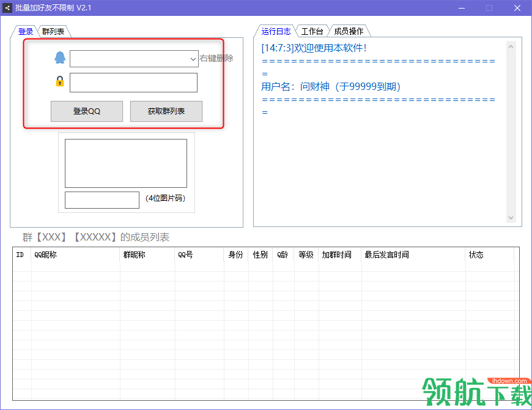Click the (4位图片码) label
This screenshot has width=532, height=410.
pyautogui.click(x=165, y=198)
